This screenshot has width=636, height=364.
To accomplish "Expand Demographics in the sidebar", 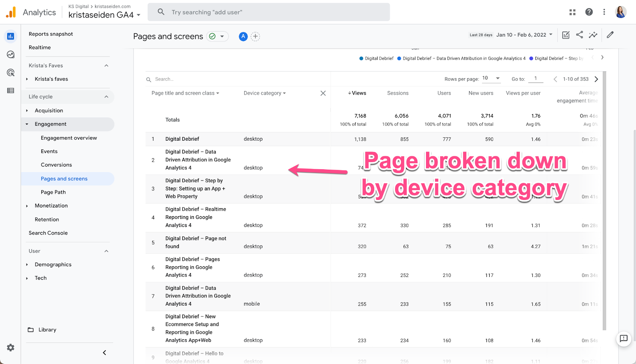I will click(27, 265).
